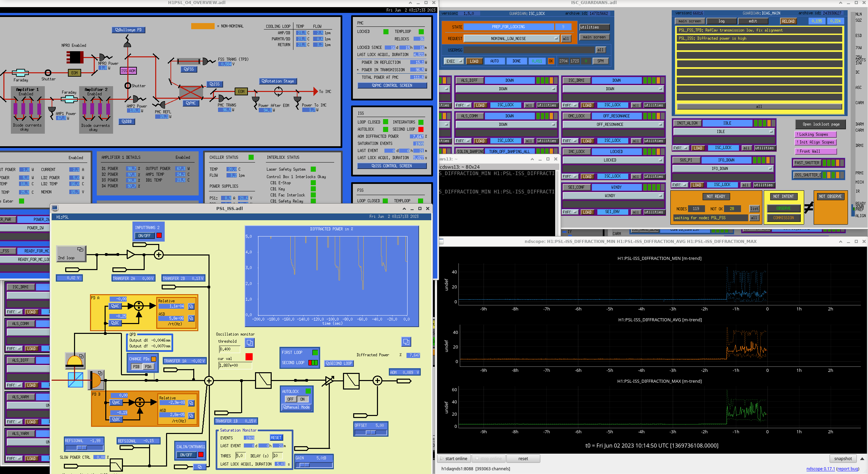This screenshot has height=474, width=868.
Task: Adjust the OFFSET slider in PSL_ISS
Action: 370,433
